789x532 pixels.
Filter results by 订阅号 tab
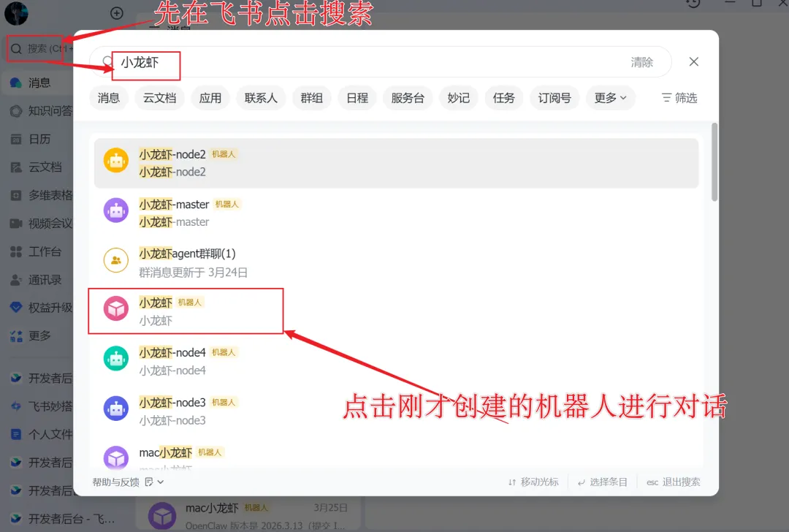[x=554, y=98]
